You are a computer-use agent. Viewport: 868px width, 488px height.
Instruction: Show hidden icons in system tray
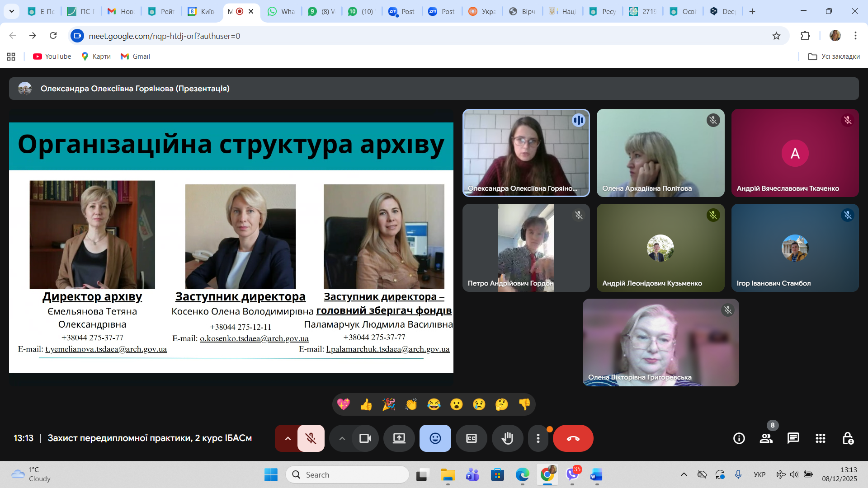coord(684,474)
